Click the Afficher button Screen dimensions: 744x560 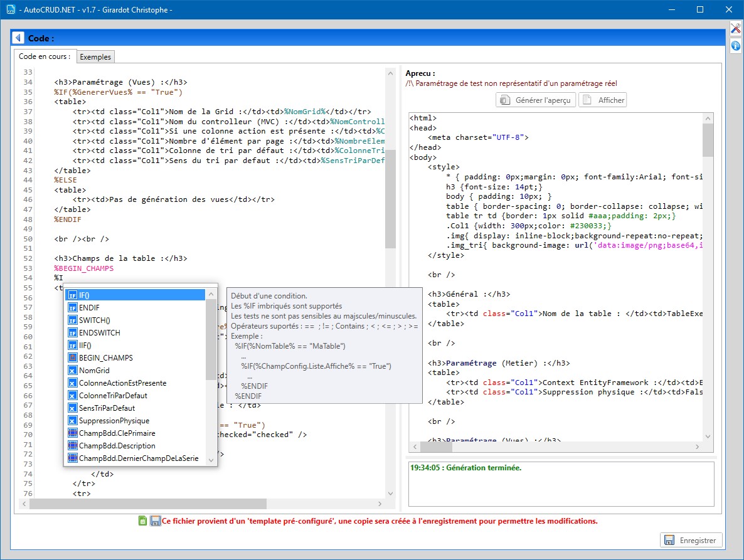click(x=603, y=100)
